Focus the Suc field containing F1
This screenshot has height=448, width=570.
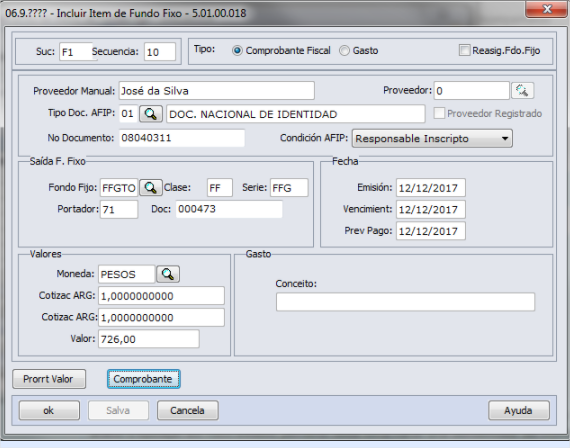pyautogui.click(x=76, y=52)
